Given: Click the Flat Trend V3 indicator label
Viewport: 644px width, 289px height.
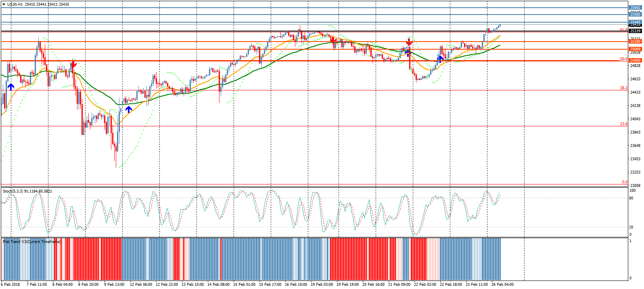Looking at the screenshot, I should [x=32, y=241].
